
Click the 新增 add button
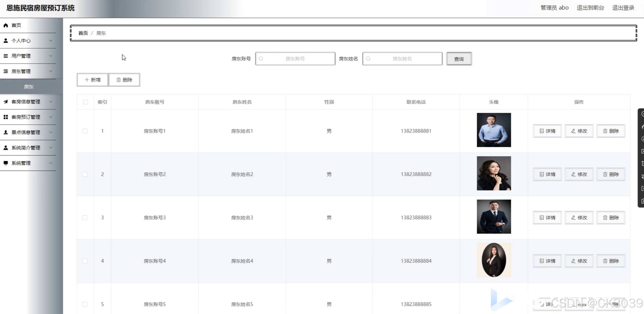[x=93, y=80]
